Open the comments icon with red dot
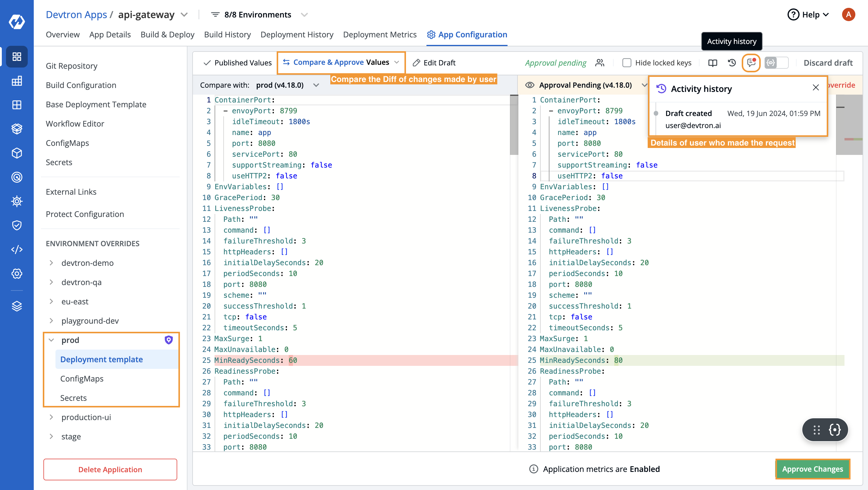The image size is (868, 490). pyautogui.click(x=751, y=63)
